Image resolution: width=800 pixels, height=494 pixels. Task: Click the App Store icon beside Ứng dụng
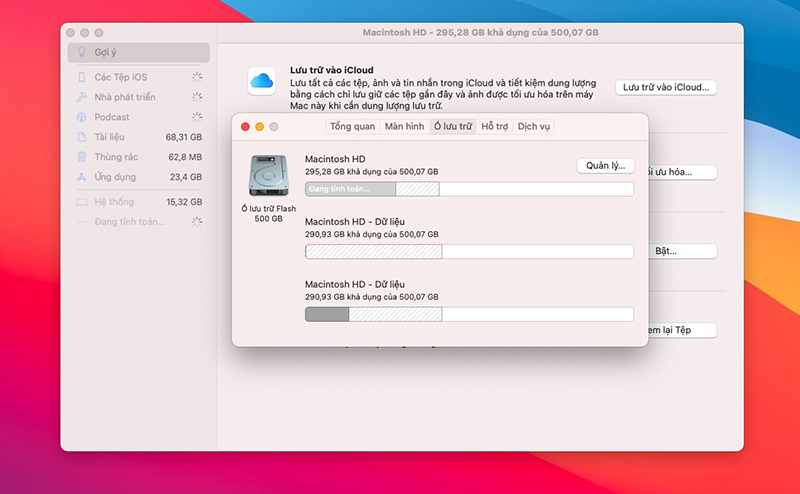click(x=82, y=177)
